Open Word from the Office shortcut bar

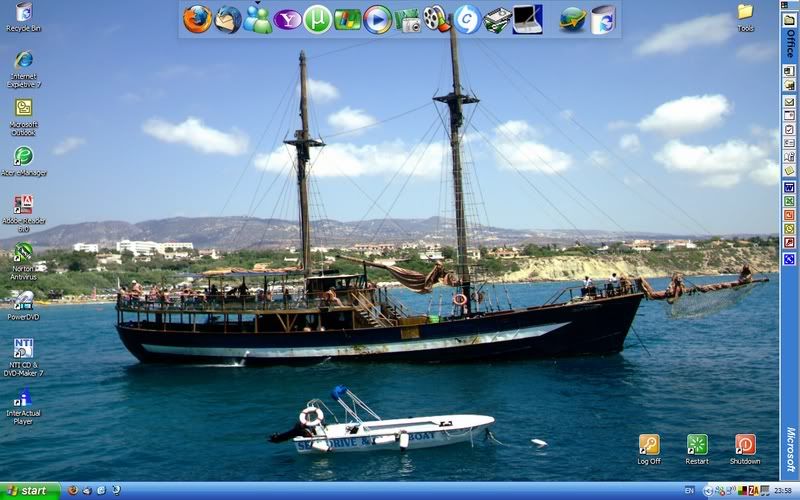(789, 187)
